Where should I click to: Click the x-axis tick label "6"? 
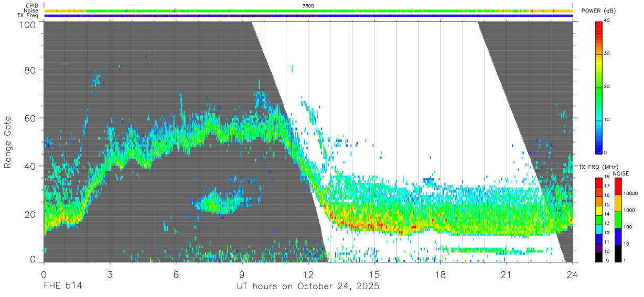pos(176,274)
